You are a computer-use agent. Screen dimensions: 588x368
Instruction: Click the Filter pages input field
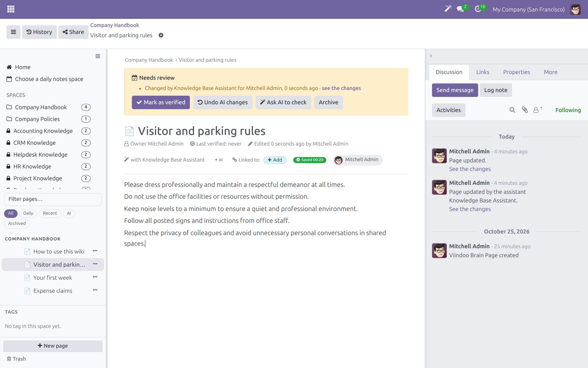[x=53, y=199]
